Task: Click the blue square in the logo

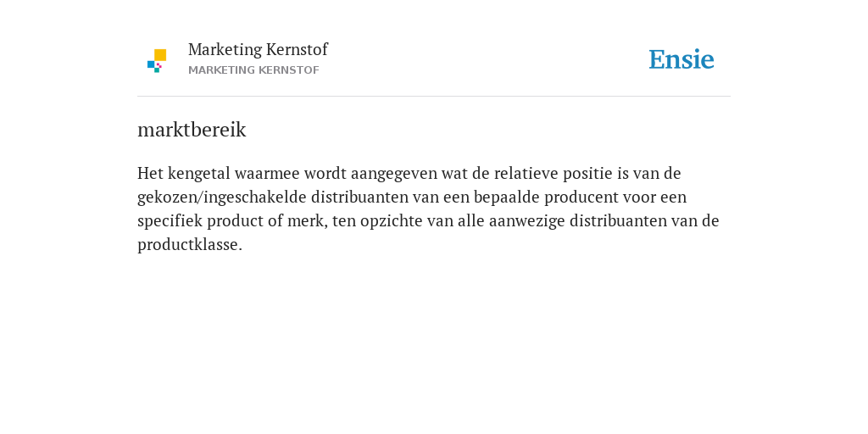Action: click(x=151, y=64)
